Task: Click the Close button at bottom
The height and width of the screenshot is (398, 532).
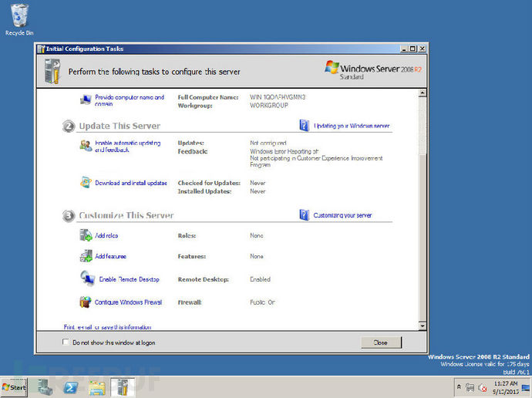Action: click(381, 342)
